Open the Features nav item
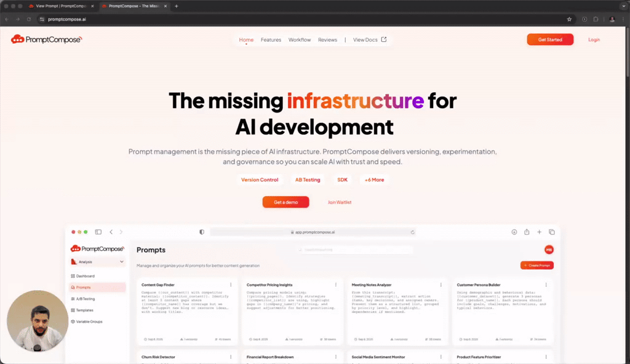This screenshot has width=630, height=364. [x=271, y=40]
